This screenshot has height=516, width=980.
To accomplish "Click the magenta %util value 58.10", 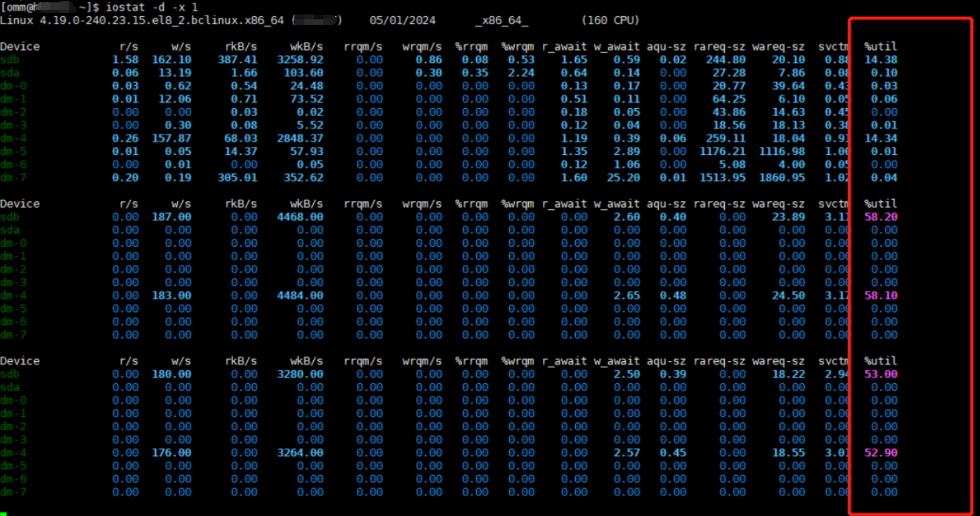I will coord(881,295).
